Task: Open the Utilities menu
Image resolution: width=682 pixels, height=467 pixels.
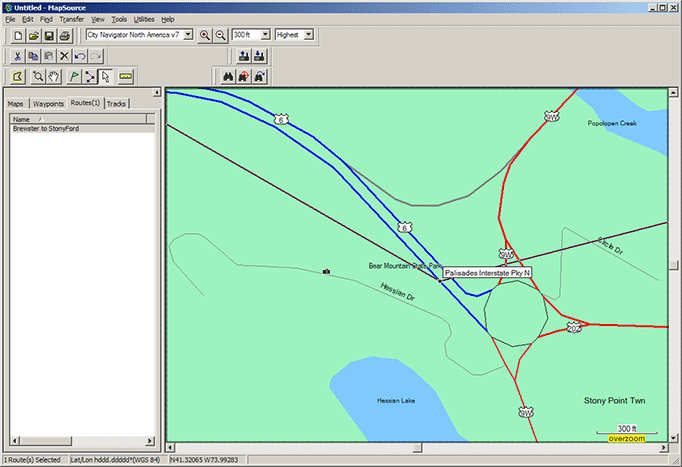Action: pos(144,19)
